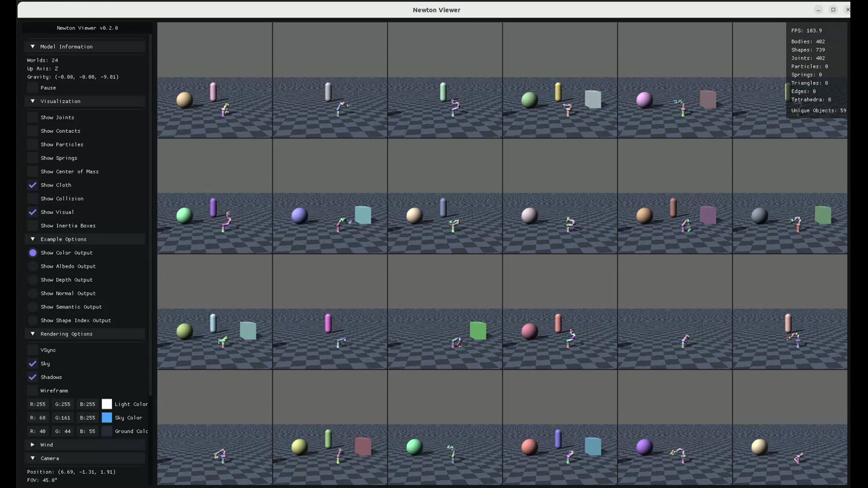Open the Ground Color swatch

pyautogui.click(x=106, y=432)
